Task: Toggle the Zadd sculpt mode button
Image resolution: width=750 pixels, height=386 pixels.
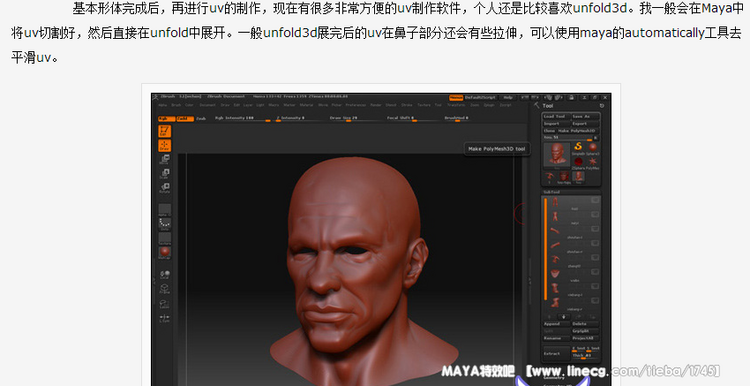Action: (x=185, y=119)
